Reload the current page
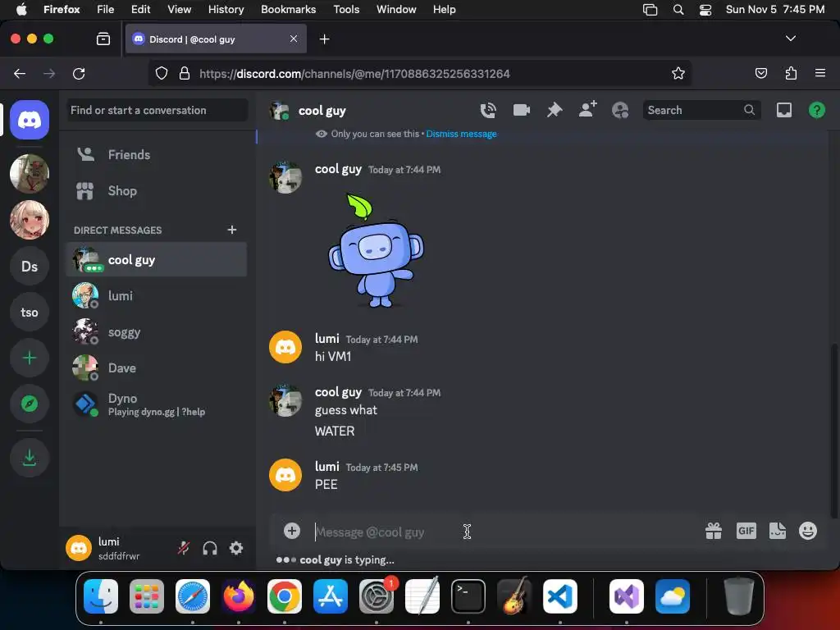The image size is (840, 630). pos(79,73)
